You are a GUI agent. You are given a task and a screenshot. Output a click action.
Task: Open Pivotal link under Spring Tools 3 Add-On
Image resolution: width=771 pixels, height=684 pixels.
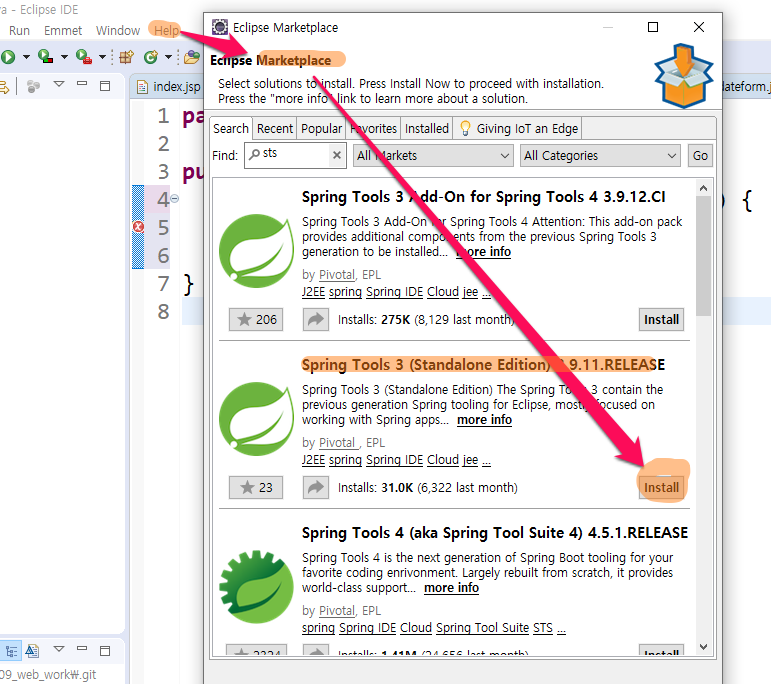click(337, 274)
